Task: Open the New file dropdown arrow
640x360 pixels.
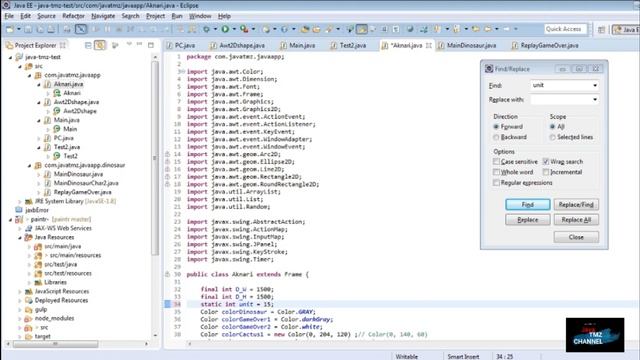Action: (x=18, y=29)
